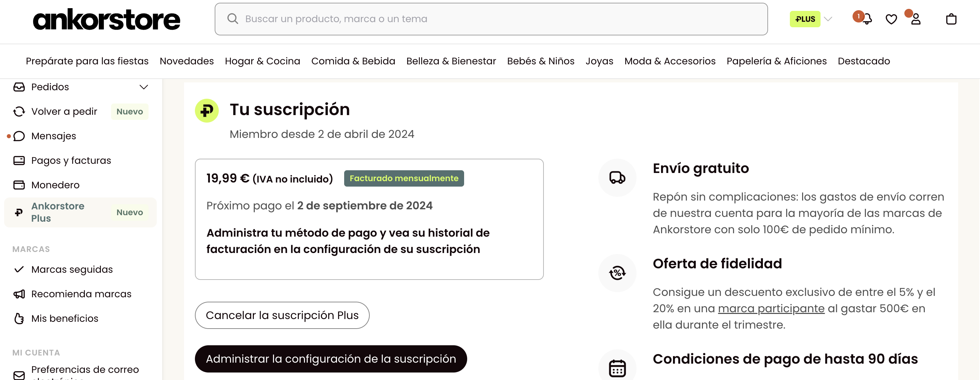
Task: Open the Destacado menu item
Action: click(863, 61)
